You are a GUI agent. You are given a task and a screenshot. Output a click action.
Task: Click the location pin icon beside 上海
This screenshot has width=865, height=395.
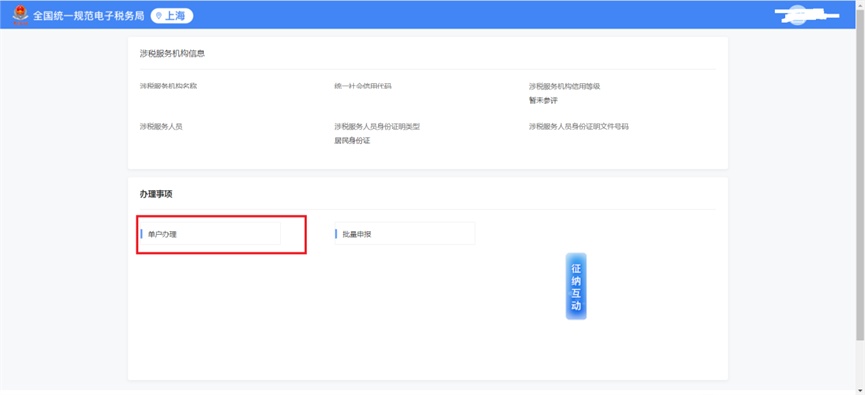[159, 16]
